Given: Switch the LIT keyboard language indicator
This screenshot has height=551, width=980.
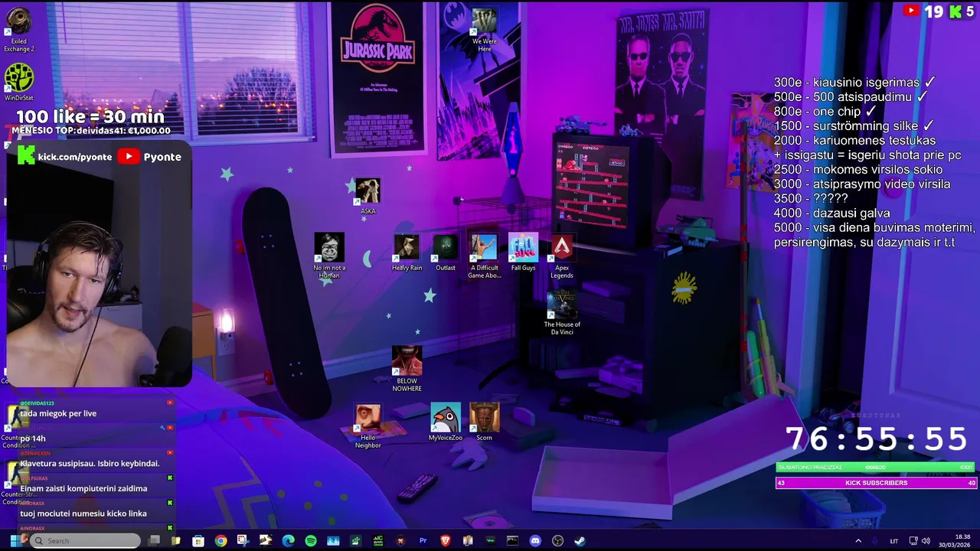Looking at the screenshot, I should click(893, 541).
